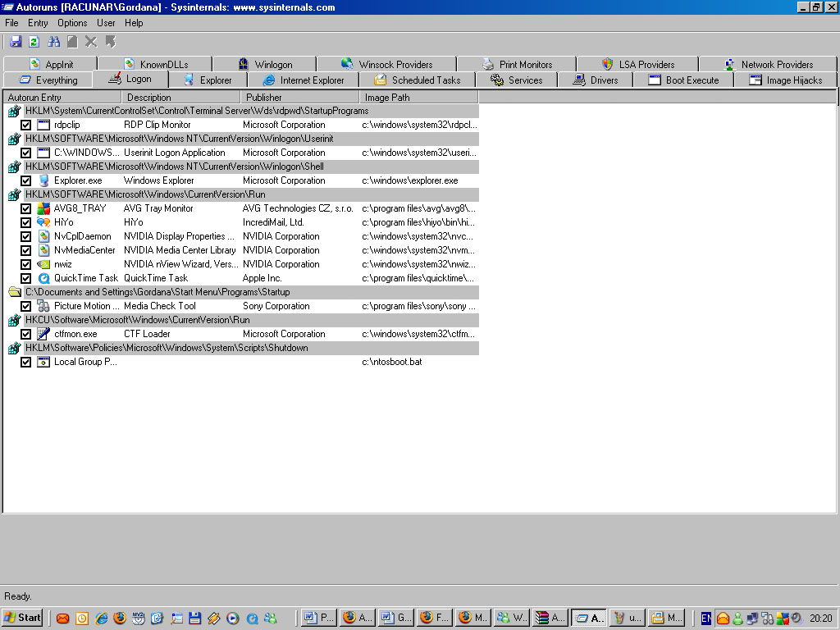The image size is (840, 630).
Task: Click the Publisher column header
Action: click(x=300, y=98)
